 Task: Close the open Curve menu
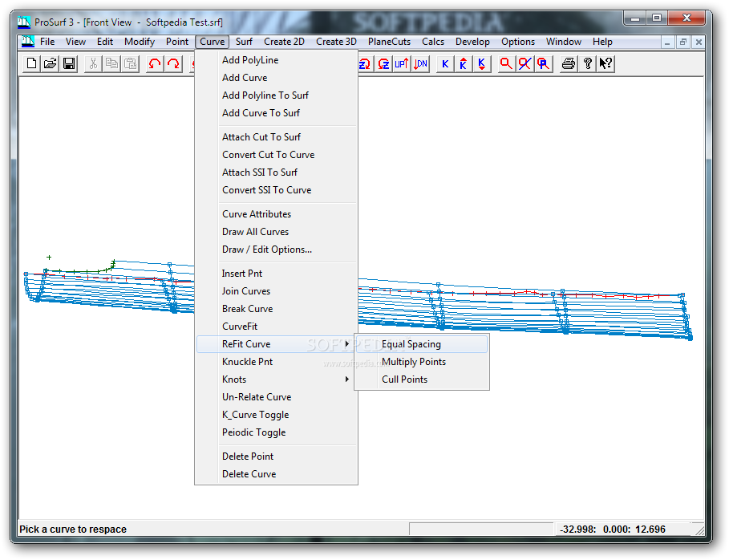click(x=212, y=42)
